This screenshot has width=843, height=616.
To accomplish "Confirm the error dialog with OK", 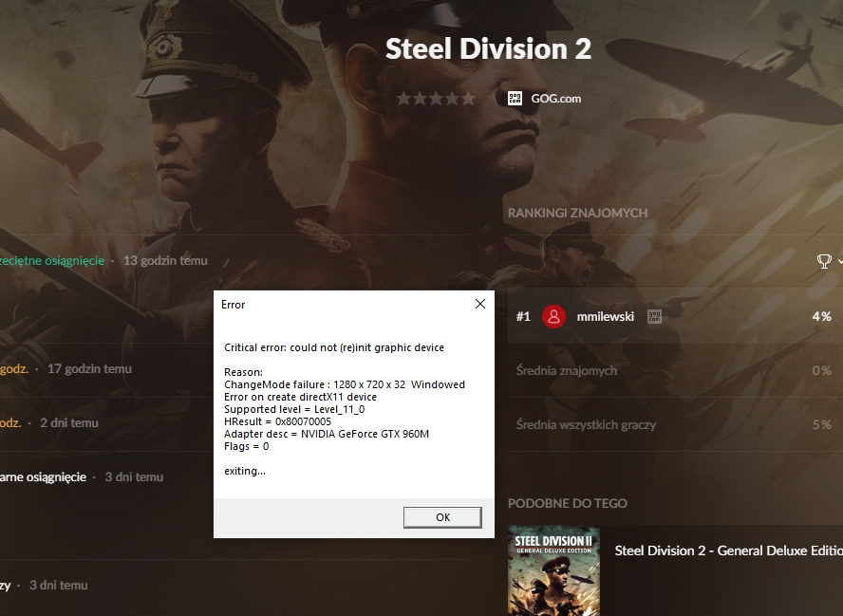I will pyautogui.click(x=442, y=517).
